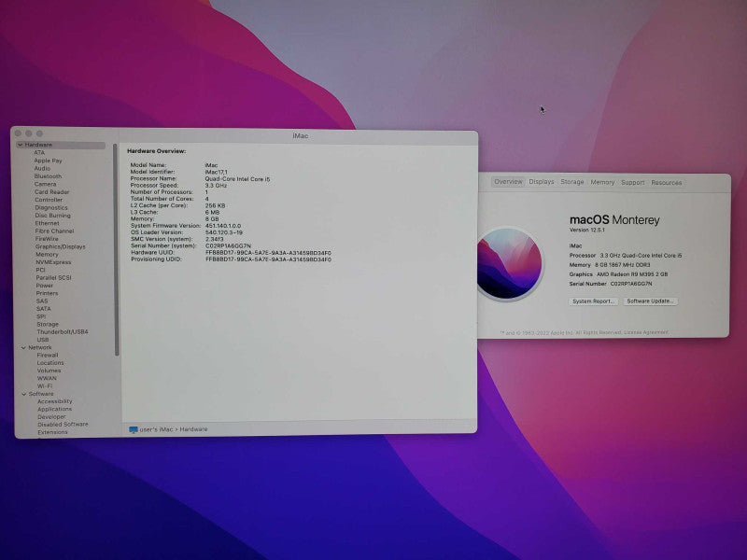The height and width of the screenshot is (560, 747).
Task: Select Controller in the sidebar
Action: (x=49, y=200)
